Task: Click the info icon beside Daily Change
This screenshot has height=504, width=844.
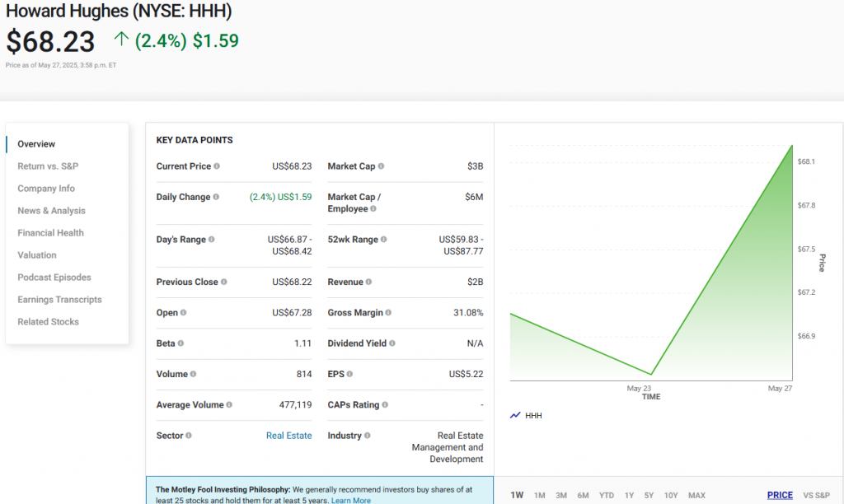Action: [x=216, y=197]
